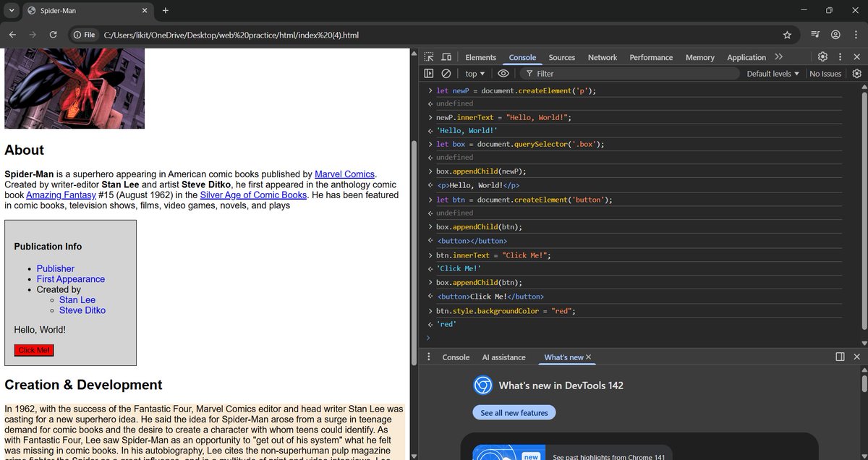This screenshot has height=460, width=868.
Task: Open the Network panel
Action: click(602, 56)
